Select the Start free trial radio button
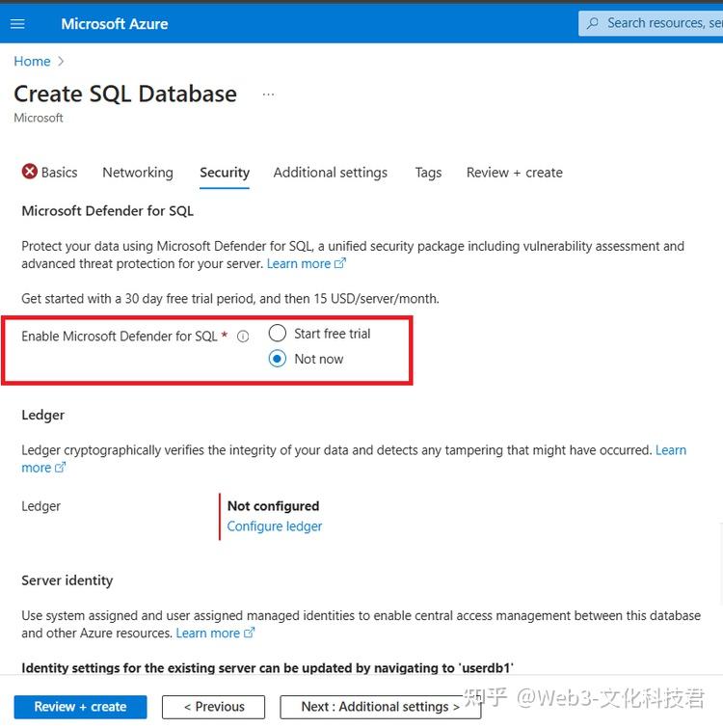723x728 pixels. [278, 334]
